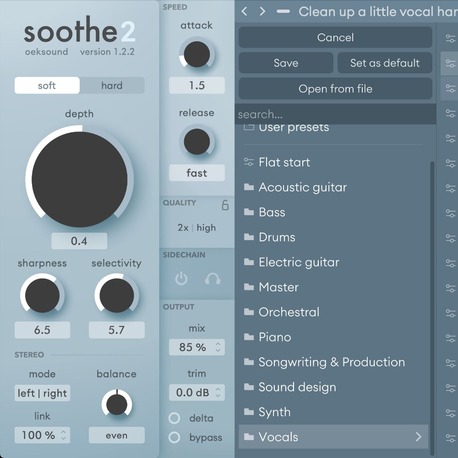Click the large depth knob

point(79,179)
